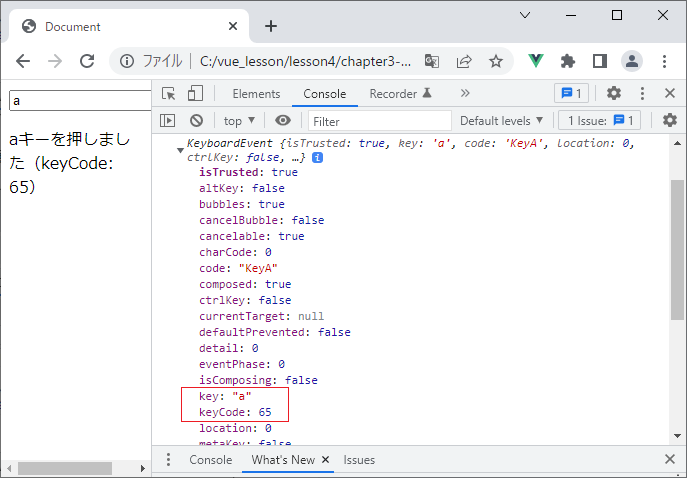
Task: Close the DevTools panel
Action: [x=670, y=93]
